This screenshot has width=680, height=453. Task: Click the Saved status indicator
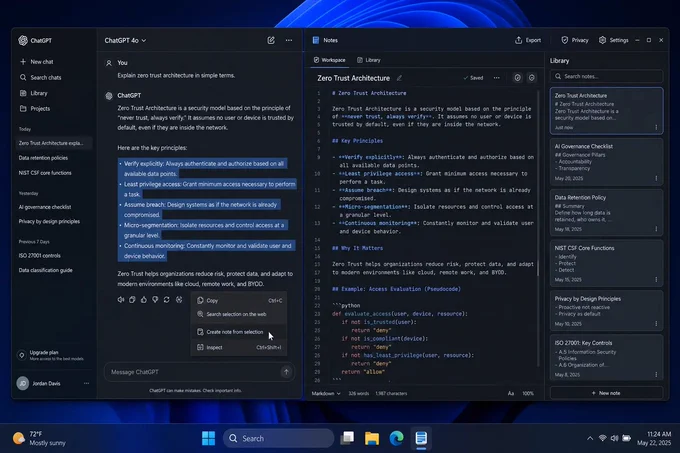[x=473, y=78]
